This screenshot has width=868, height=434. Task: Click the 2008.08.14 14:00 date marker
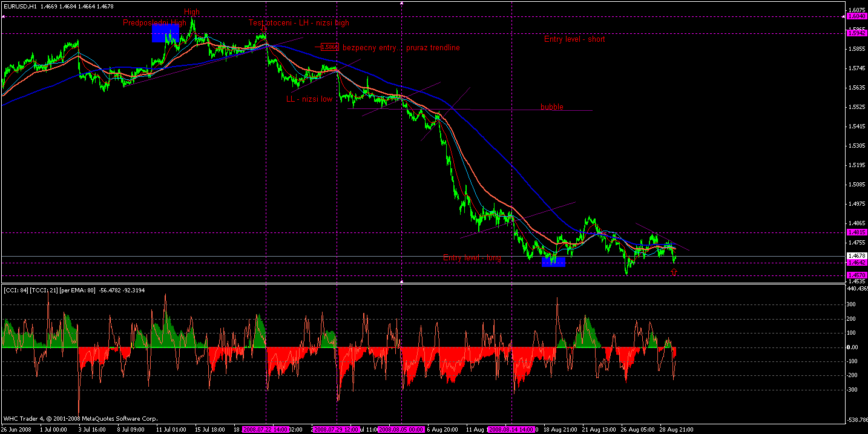click(x=512, y=430)
